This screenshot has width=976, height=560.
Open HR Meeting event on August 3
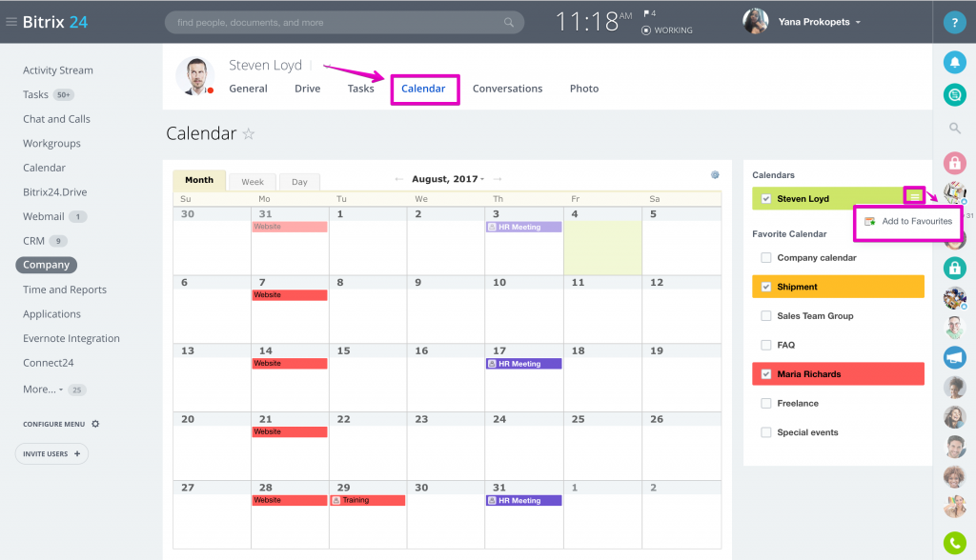[523, 227]
